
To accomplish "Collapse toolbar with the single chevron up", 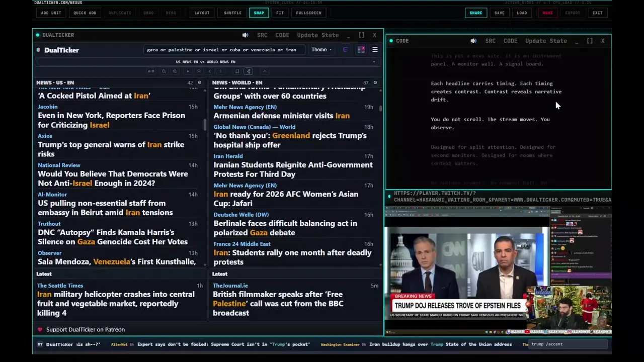I will [x=265, y=71].
